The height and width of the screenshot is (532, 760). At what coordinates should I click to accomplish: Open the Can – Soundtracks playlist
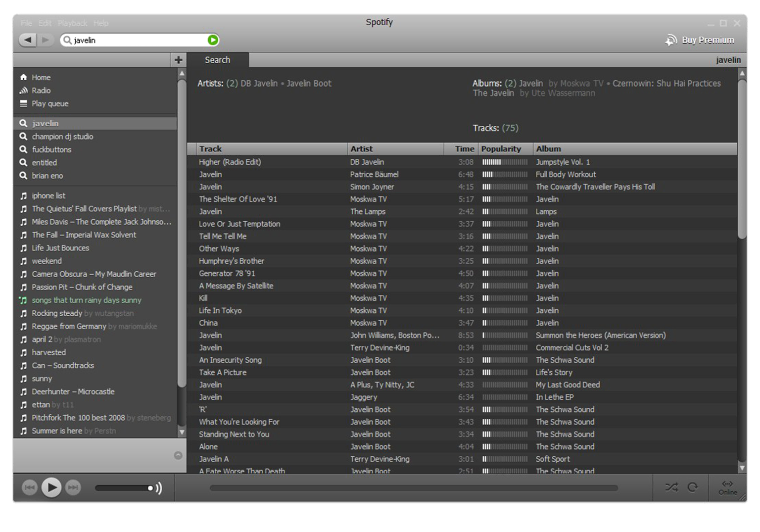(x=63, y=365)
